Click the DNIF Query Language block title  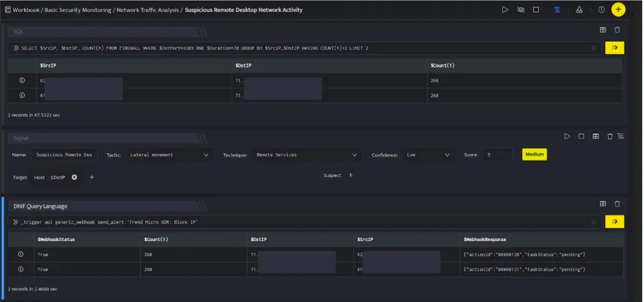coord(40,206)
